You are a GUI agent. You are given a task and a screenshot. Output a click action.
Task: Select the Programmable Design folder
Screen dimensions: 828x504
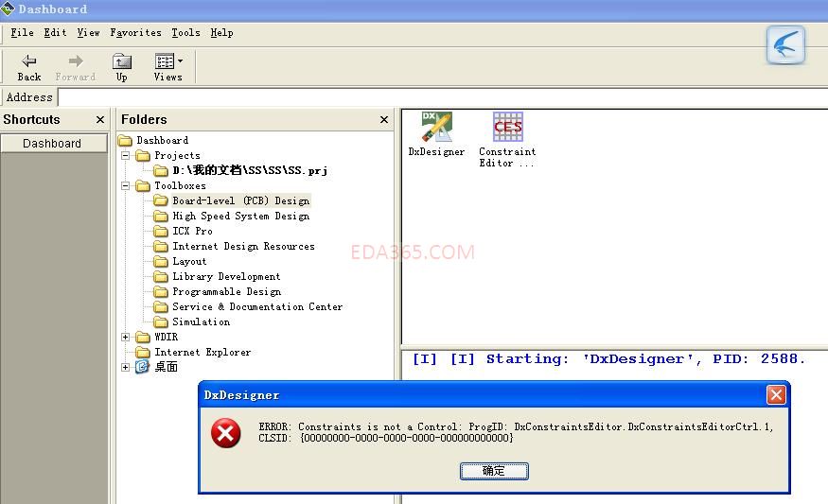[x=226, y=291]
